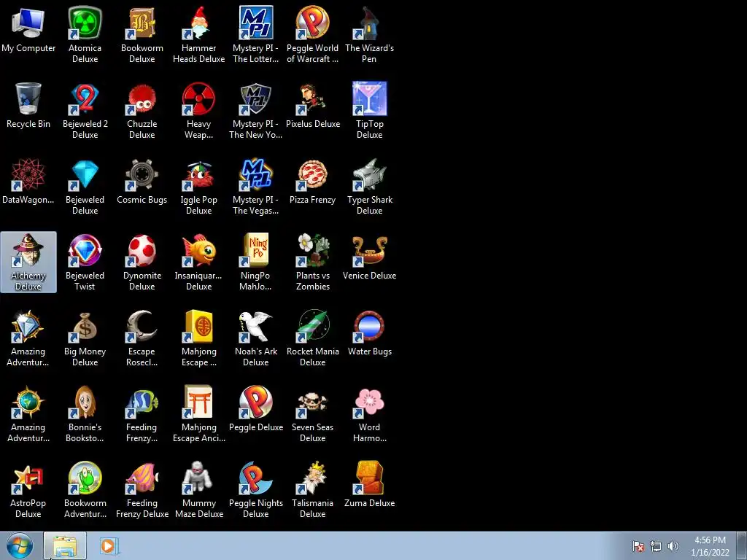This screenshot has height=560, width=747.
Task: Select the Water Bugs porthole icon
Action: pos(369,326)
